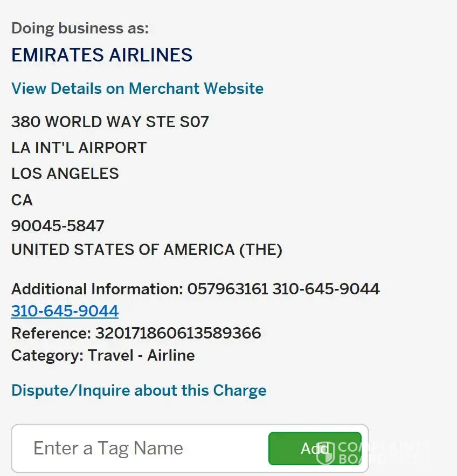457x476 pixels.
Task: Click the EMIRATES AIRLINES merchant name heading
Action: (x=102, y=55)
